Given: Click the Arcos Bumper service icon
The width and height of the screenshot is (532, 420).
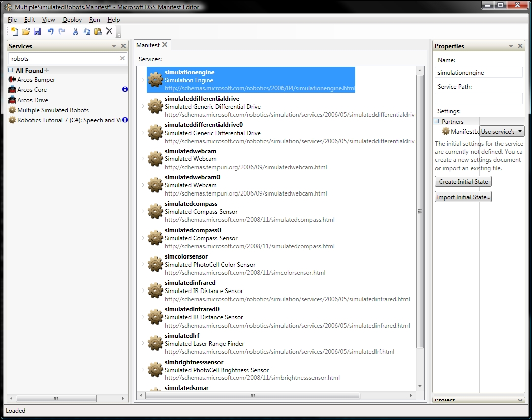Looking at the screenshot, I should pos(12,79).
